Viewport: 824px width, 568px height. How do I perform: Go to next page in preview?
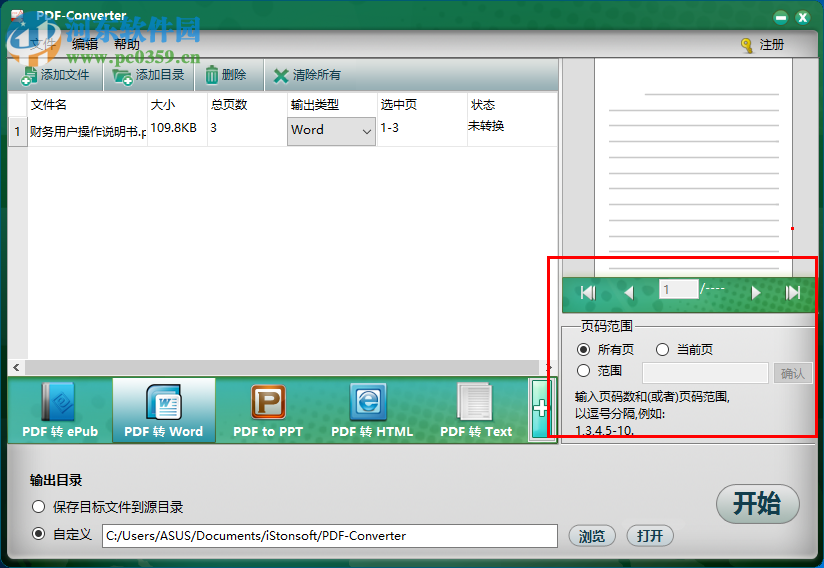tap(756, 292)
